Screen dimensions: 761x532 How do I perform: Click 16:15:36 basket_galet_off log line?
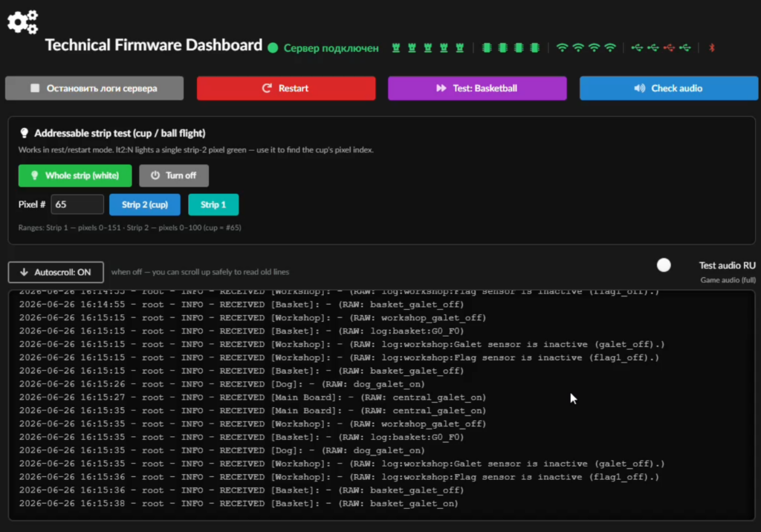click(242, 490)
